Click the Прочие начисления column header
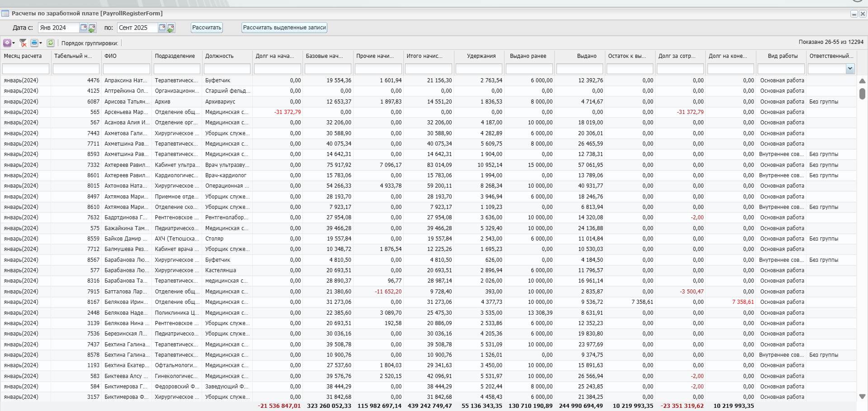This screenshot has width=868, height=411. pos(378,56)
